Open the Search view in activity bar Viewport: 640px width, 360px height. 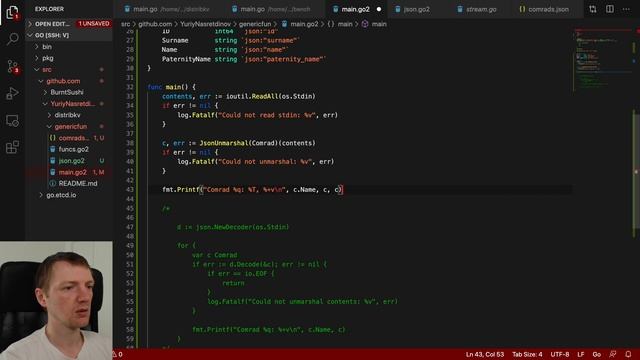(13, 39)
